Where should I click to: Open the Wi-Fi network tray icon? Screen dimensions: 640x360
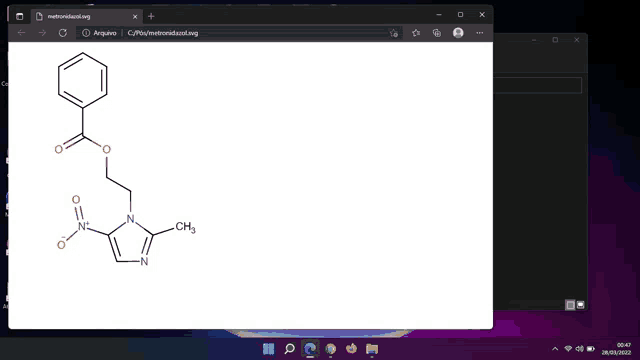pyautogui.click(x=568, y=349)
